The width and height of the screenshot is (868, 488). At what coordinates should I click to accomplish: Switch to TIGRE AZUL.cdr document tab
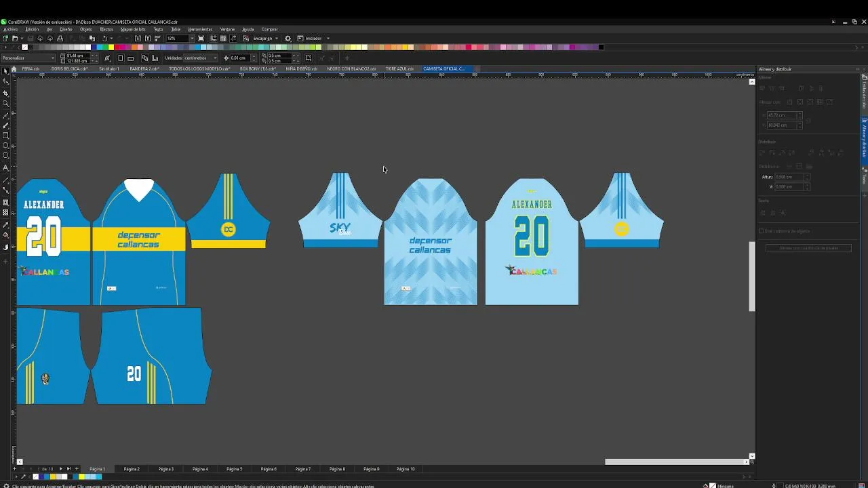tap(399, 69)
